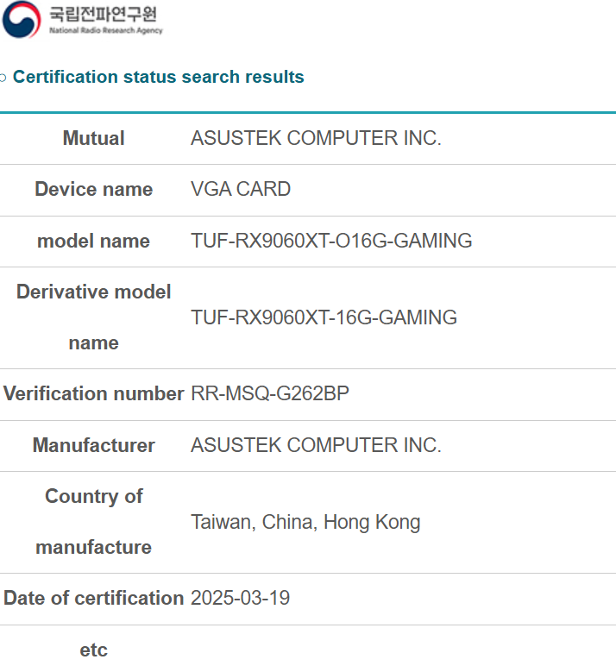Click the "Manufacturer" row label
This screenshot has height=672, width=616.
click(93, 445)
